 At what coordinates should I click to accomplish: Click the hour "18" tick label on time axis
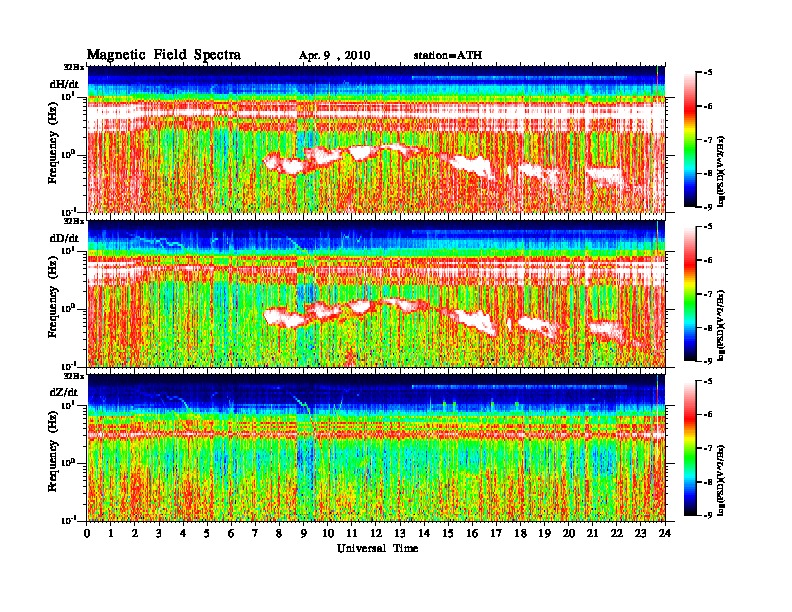(x=520, y=534)
